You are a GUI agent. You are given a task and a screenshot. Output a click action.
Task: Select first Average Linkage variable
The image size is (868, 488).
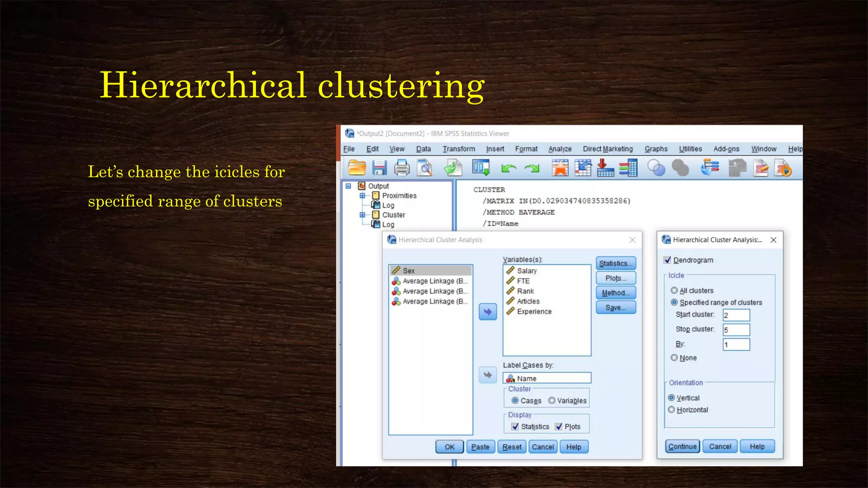click(430, 281)
